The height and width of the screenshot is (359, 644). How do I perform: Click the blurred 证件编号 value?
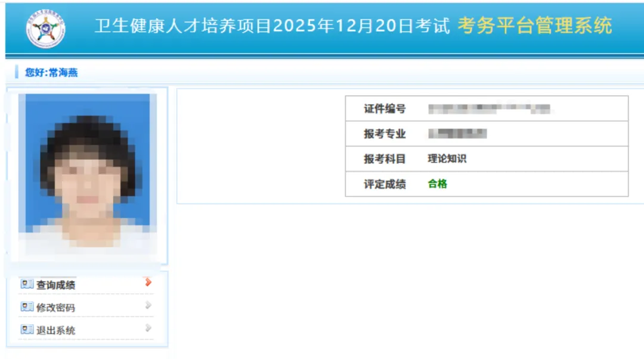pyautogui.click(x=489, y=109)
